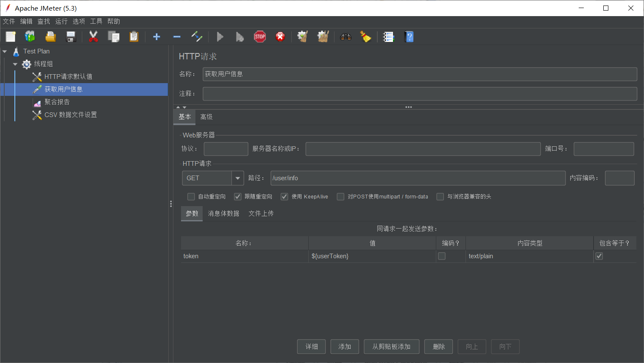Click the ${userToken} value cell

tap(372, 256)
